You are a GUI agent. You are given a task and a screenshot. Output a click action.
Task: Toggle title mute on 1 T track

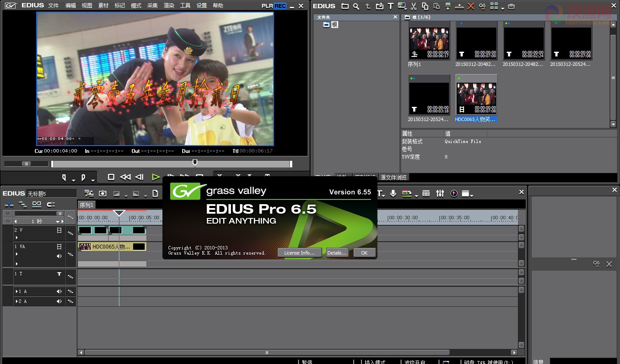coord(59,274)
